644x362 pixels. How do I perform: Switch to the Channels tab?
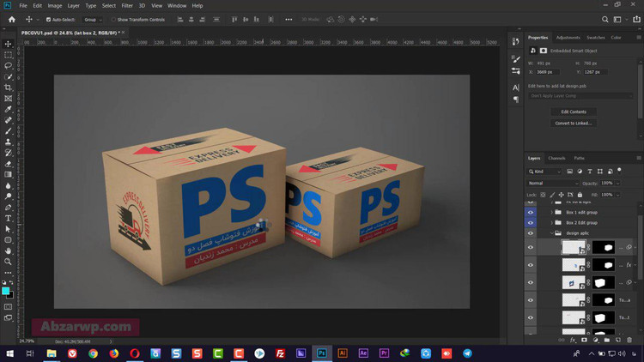click(x=556, y=158)
